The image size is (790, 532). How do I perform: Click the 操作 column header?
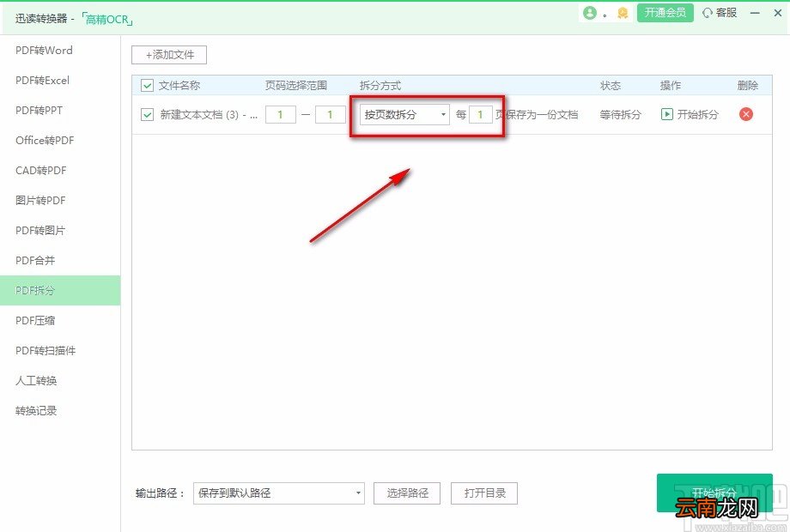tap(671, 86)
